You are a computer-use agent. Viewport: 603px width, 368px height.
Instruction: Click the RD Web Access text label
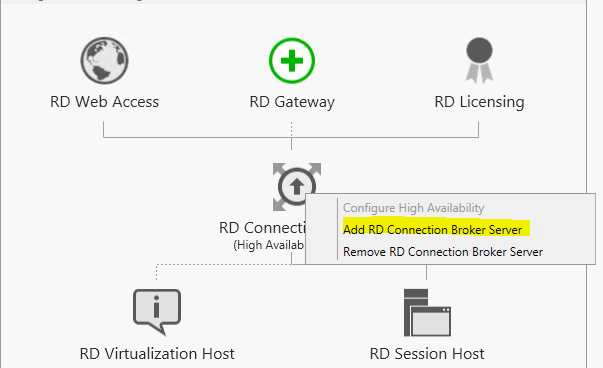pos(104,102)
